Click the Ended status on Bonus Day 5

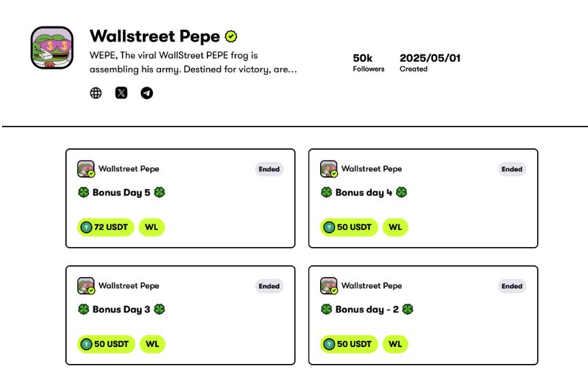[269, 169]
